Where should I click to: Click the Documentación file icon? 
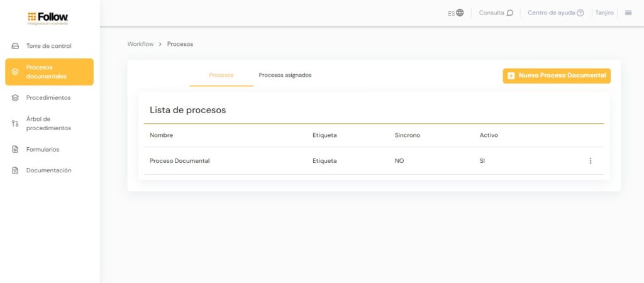(15, 170)
